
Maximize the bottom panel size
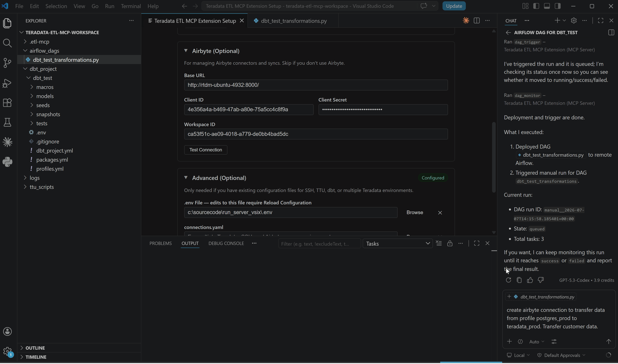(x=477, y=243)
